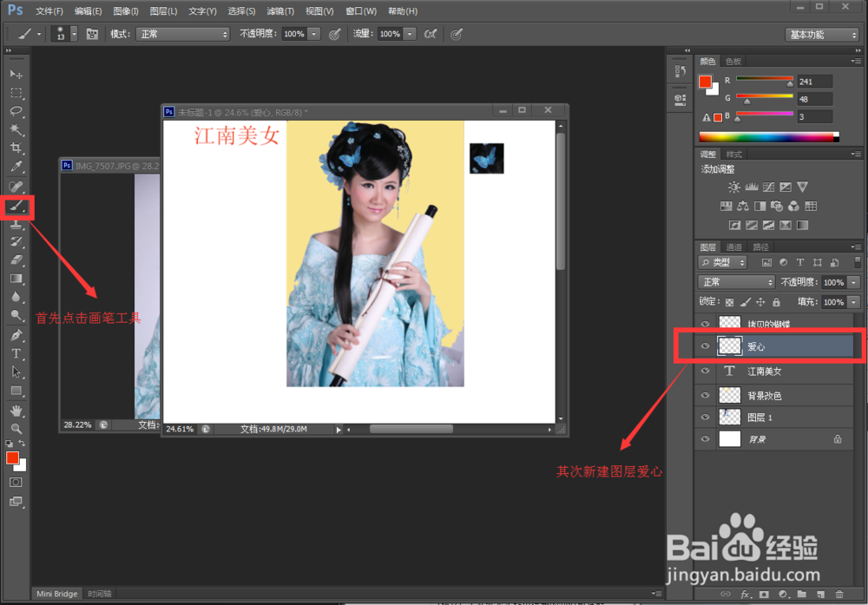The width and height of the screenshot is (868, 605).
Task: Open the brush blending mode dropdown showing 正常
Action: pos(182,34)
